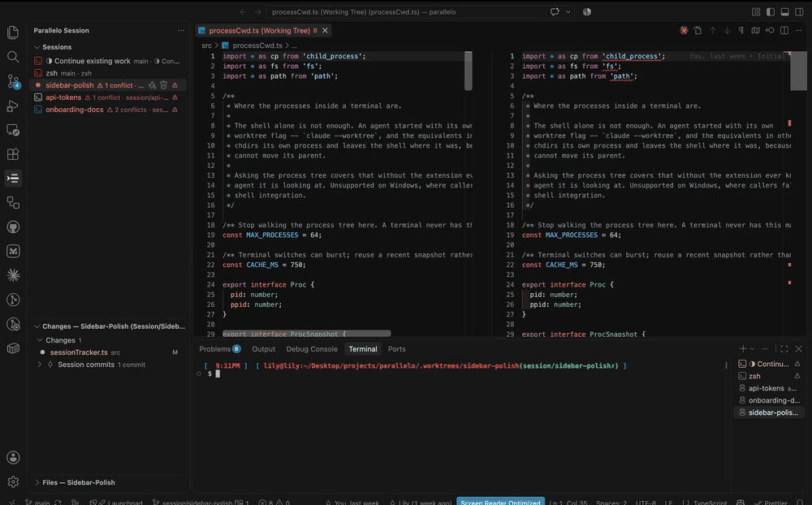Click Customize Layout icon in title bar
The image size is (812, 505).
756,12
